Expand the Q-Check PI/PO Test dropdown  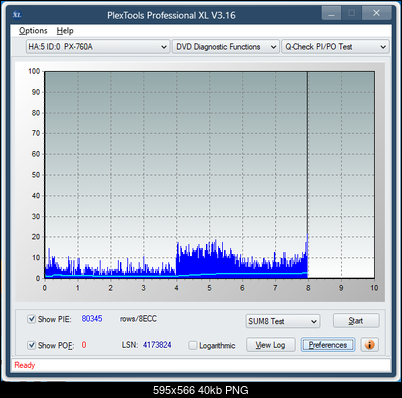click(335, 47)
